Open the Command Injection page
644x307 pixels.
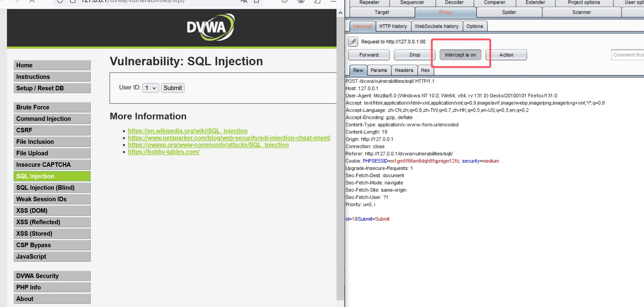coord(52,119)
